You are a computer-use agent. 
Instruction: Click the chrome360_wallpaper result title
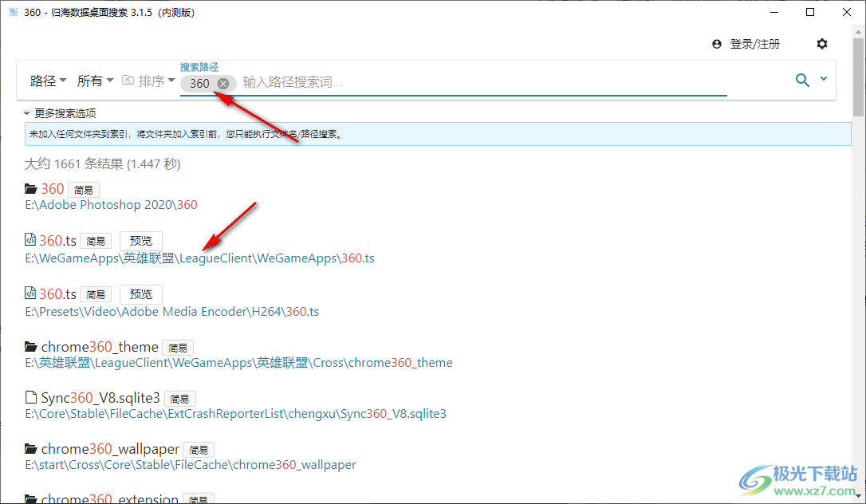click(111, 449)
